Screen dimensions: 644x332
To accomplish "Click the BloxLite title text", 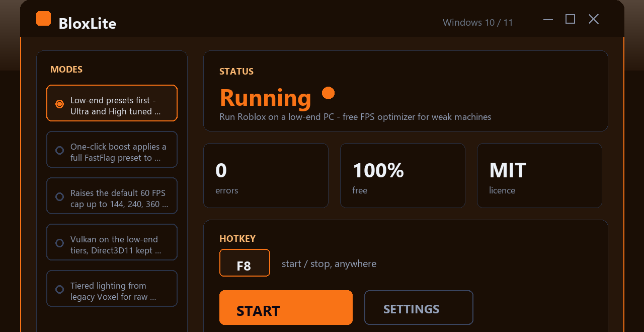I will coord(88,23).
